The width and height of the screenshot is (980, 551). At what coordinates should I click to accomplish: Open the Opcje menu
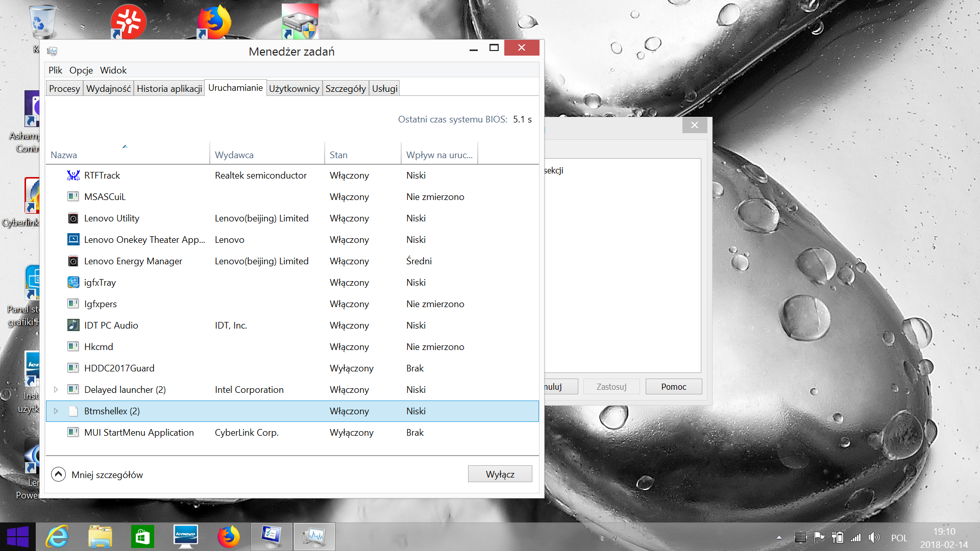pos(81,70)
